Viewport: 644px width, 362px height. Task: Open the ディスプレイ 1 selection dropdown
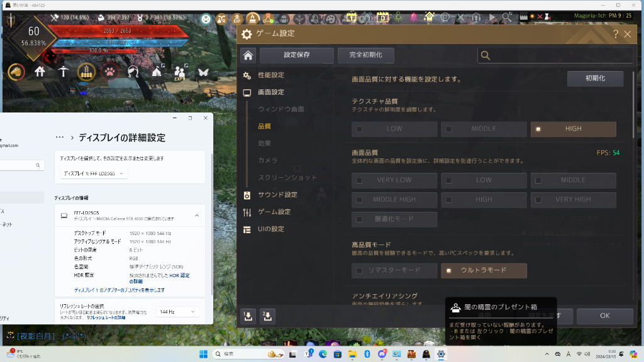(x=94, y=173)
